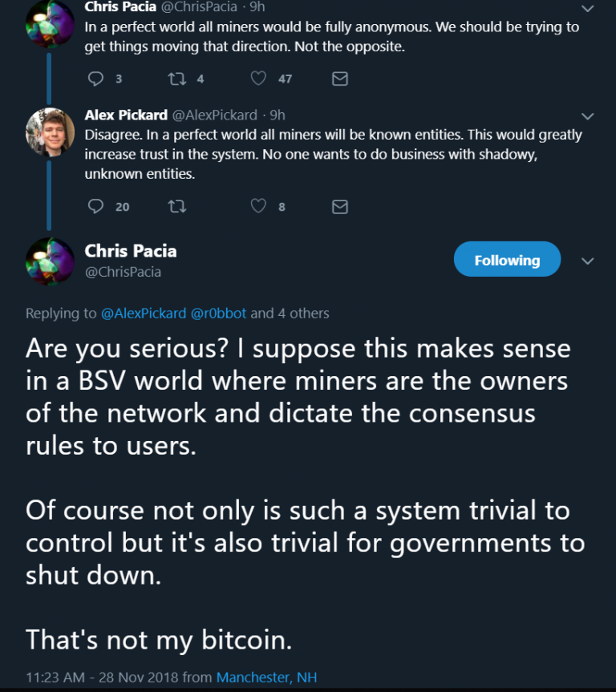
Task: Click the @r0bbot mention link
Action: [x=218, y=314]
